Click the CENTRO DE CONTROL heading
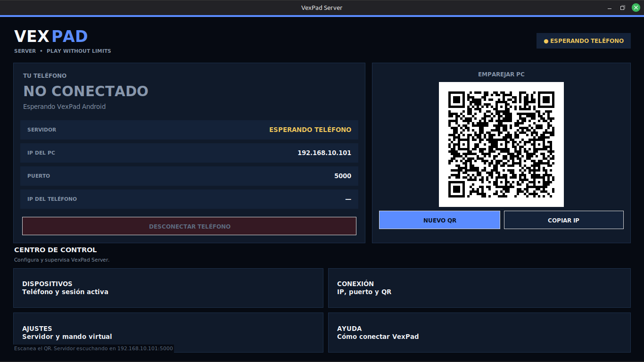Screen dimensions: 644x362 pyautogui.click(x=56, y=250)
